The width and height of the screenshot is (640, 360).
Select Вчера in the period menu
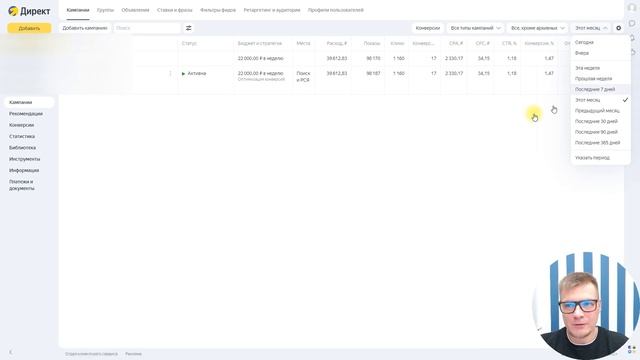click(600, 53)
